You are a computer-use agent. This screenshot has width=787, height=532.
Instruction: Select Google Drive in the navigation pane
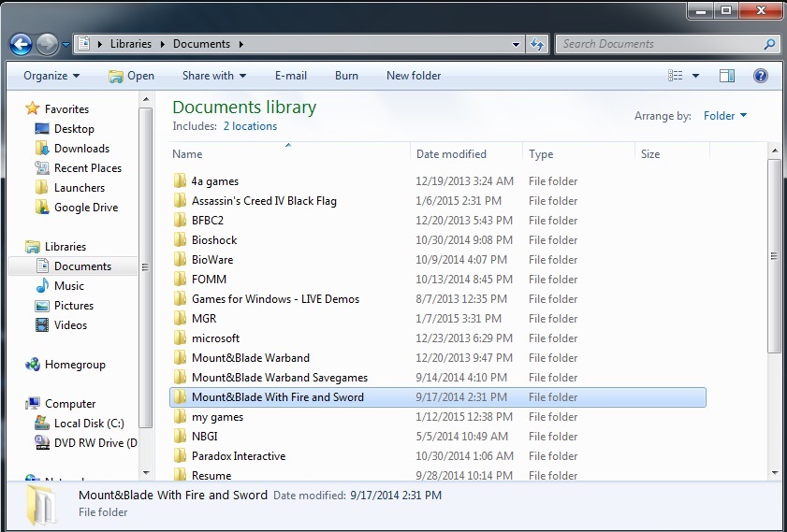point(77,207)
